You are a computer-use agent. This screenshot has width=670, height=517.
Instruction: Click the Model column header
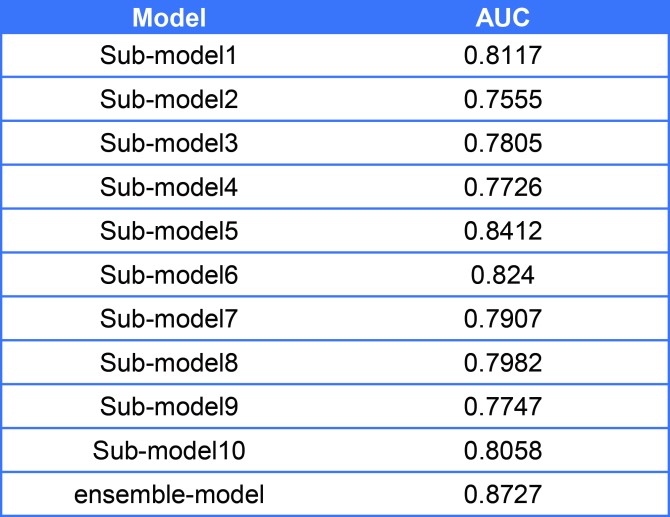[x=168, y=16]
